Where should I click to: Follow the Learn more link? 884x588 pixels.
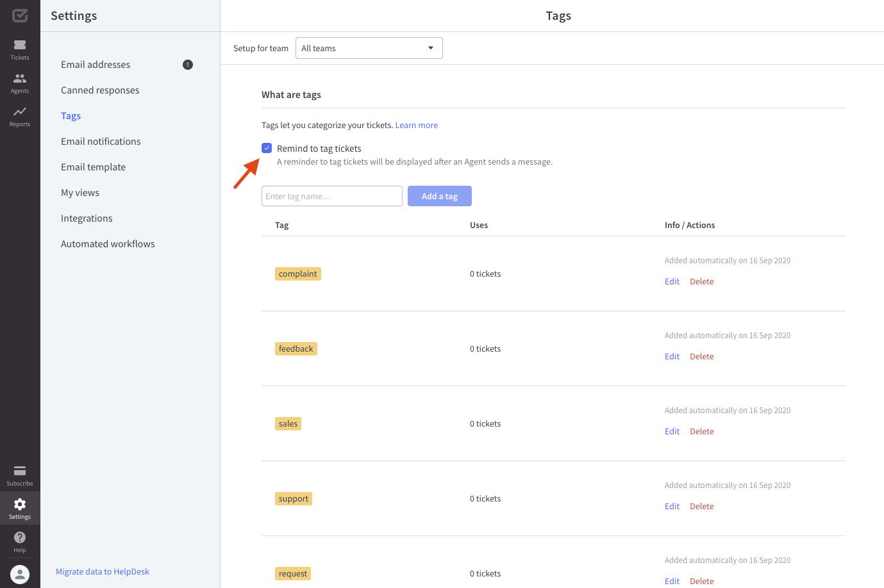coord(417,125)
